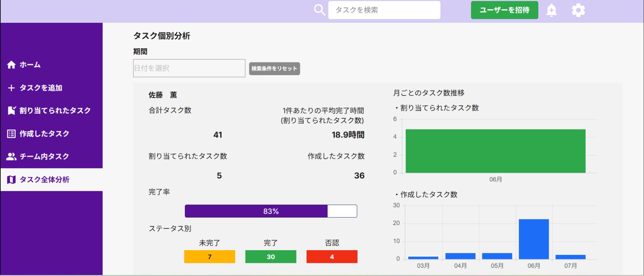The height and width of the screenshot is (276, 644).
Task: Click the 検索条件をリセット button
Action: click(274, 68)
